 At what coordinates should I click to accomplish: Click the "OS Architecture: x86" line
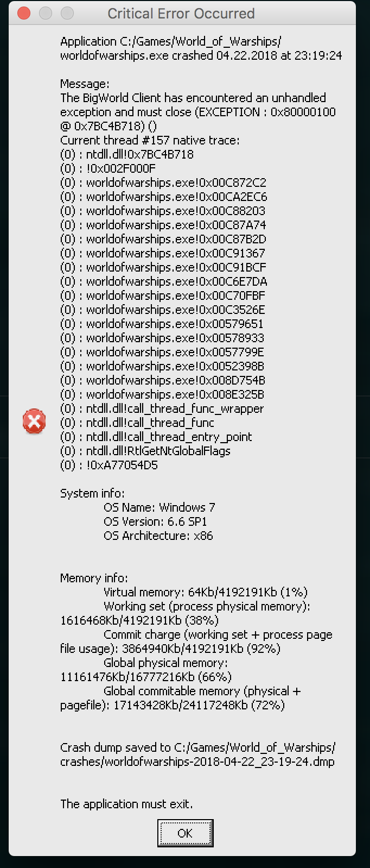158,536
